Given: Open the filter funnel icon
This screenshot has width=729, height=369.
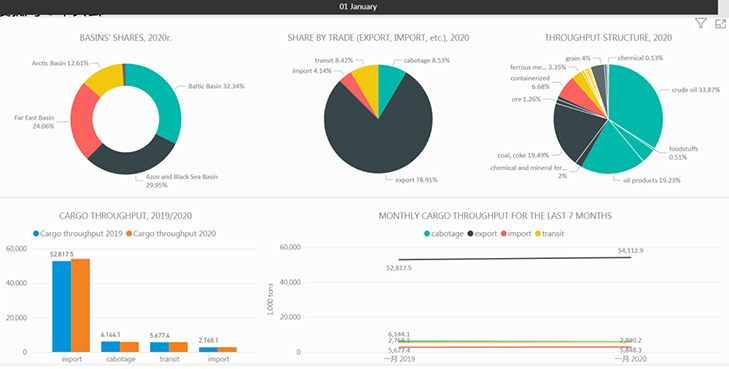Looking at the screenshot, I should (701, 23).
